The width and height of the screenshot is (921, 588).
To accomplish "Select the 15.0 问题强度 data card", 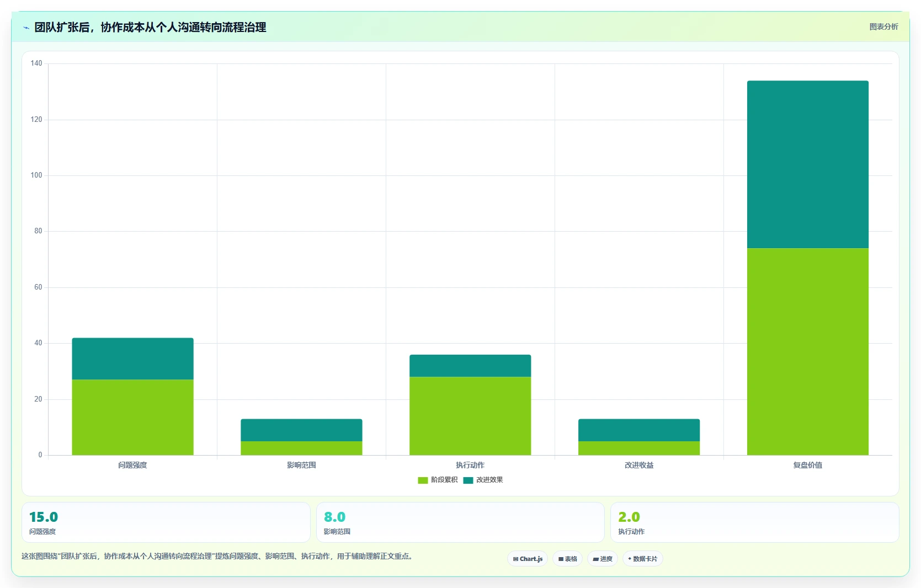I will click(x=166, y=522).
